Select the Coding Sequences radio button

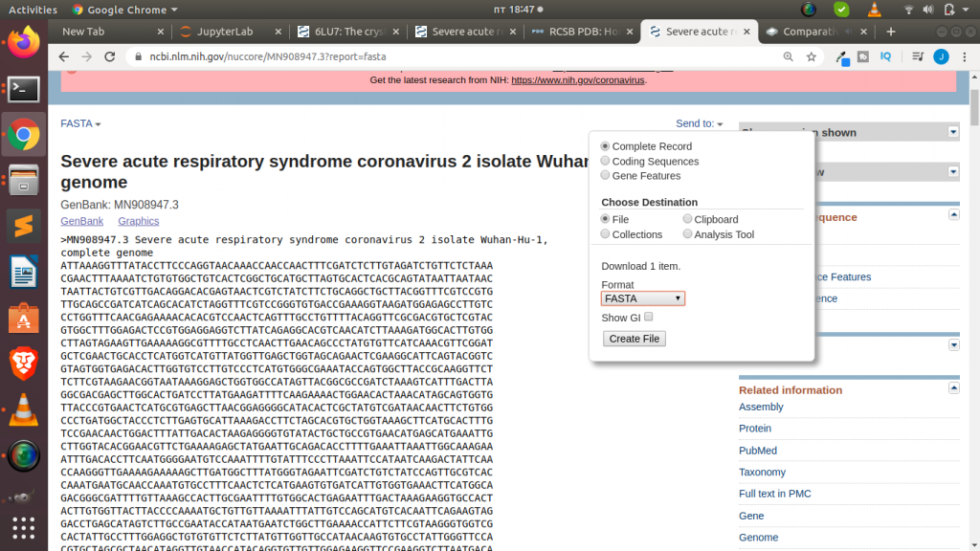click(x=606, y=161)
